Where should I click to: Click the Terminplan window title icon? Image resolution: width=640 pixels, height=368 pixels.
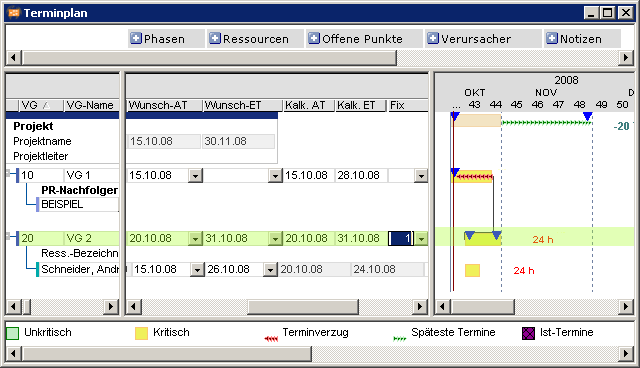(14, 13)
